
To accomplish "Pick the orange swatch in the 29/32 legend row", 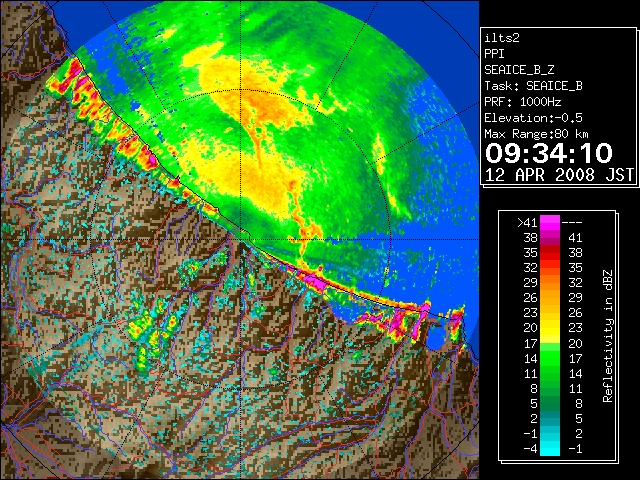I will coord(550,283).
